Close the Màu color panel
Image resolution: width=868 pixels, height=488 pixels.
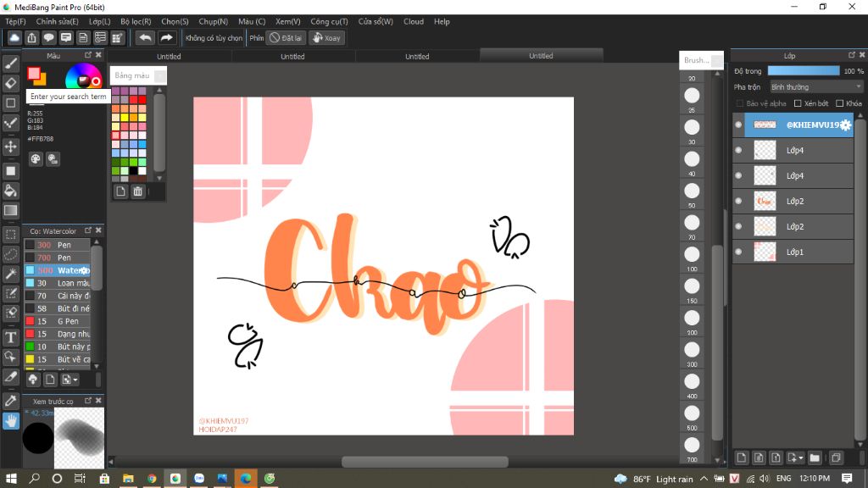(x=98, y=55)
